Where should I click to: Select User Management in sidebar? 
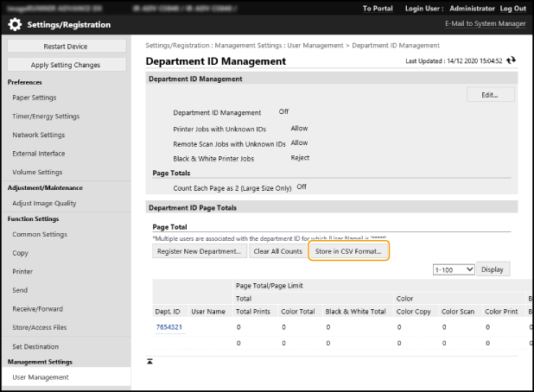coord(40,377)
